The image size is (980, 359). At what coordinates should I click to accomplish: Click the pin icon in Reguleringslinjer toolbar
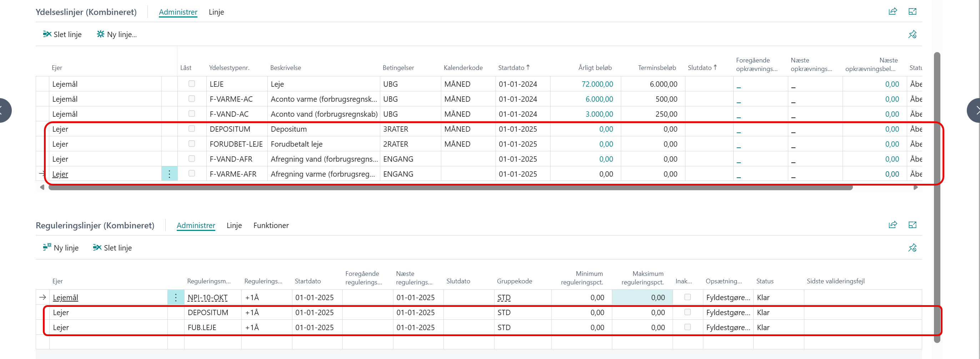pyautogui.click(x=912, y=248)
